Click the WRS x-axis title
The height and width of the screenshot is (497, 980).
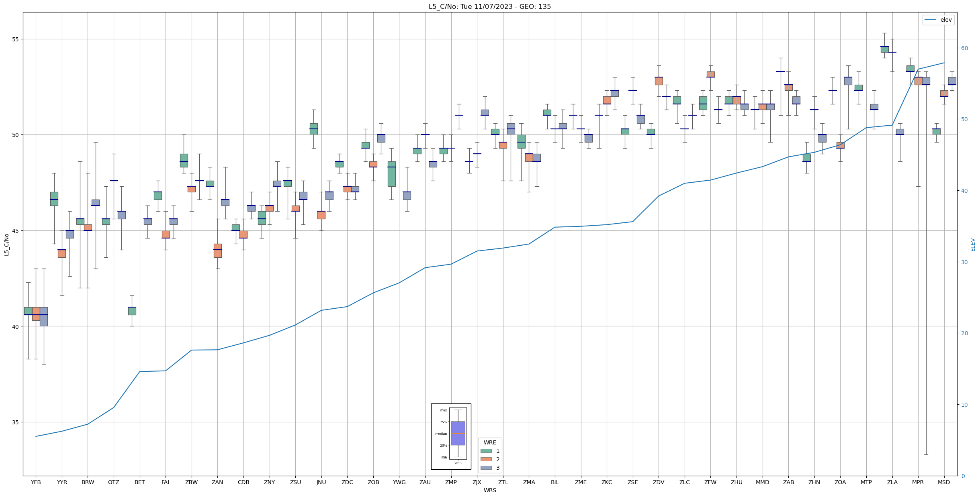[490, 490]
